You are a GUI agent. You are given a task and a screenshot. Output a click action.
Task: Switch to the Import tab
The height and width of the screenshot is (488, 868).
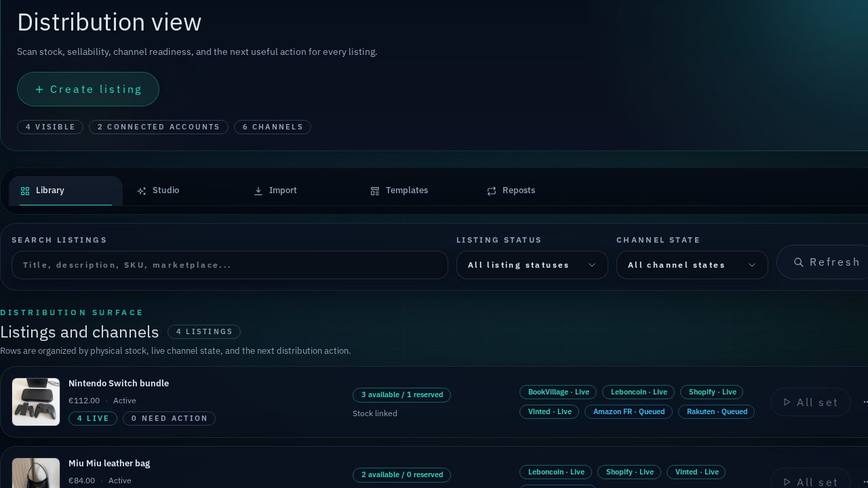pyautogui.click(x=299, y=191)
